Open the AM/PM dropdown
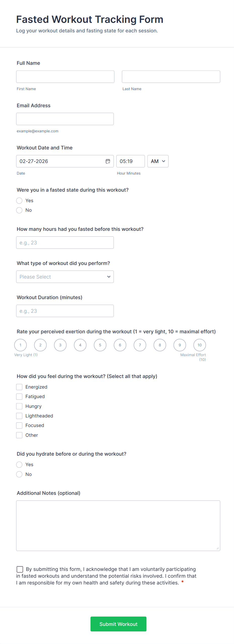This screenshot has width=234, height=644. point(158,161)
